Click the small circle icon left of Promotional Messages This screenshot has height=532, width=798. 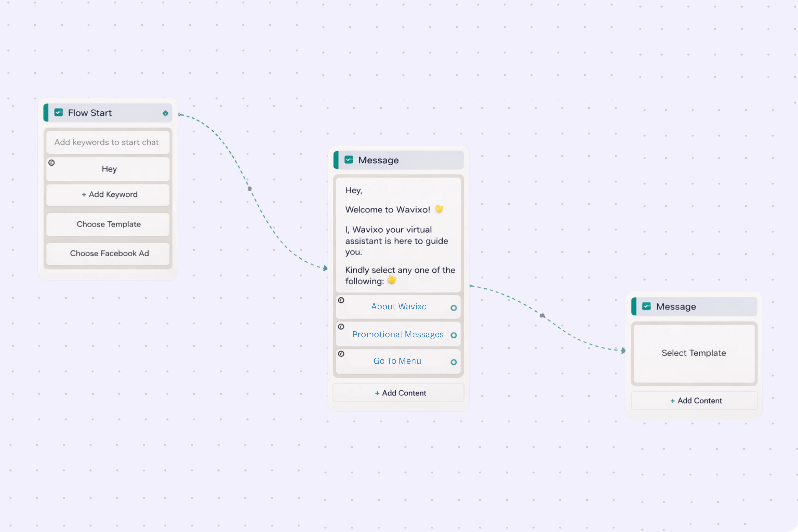point(341,327)
